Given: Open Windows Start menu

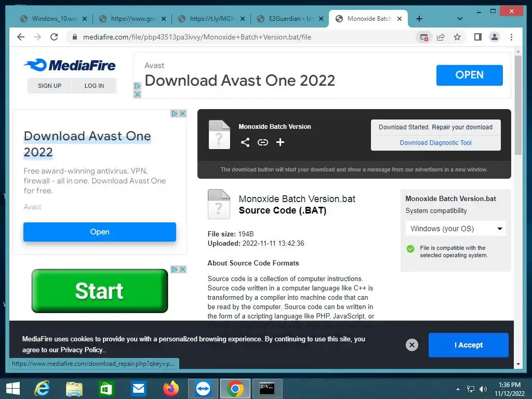Looking at the screenshot, I should 13,389.
